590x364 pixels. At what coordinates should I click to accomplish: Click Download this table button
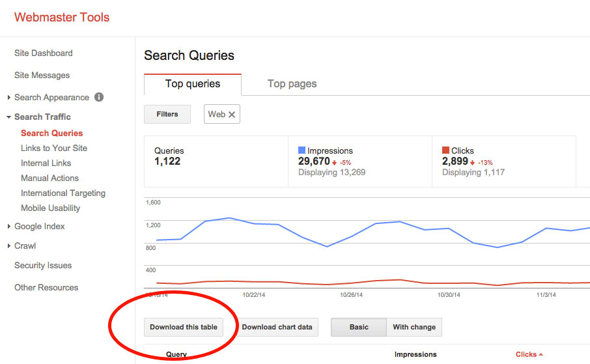[x=184, y=327]
